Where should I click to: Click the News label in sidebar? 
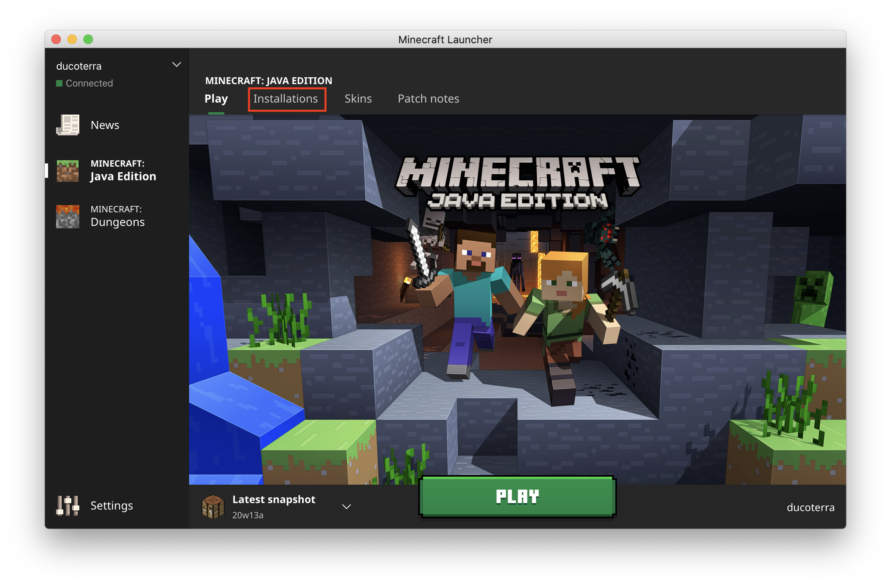(x=105, y=125)
